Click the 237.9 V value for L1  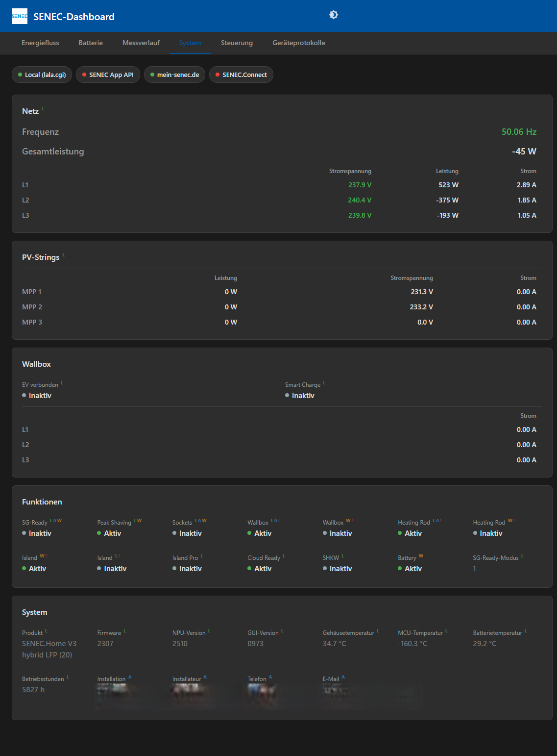pos(360,185)
